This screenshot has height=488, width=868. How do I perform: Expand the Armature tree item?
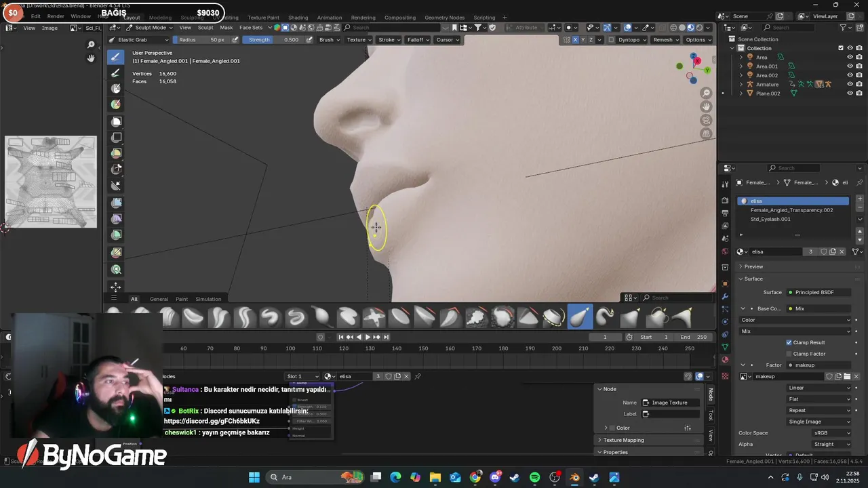click(741, 84)
